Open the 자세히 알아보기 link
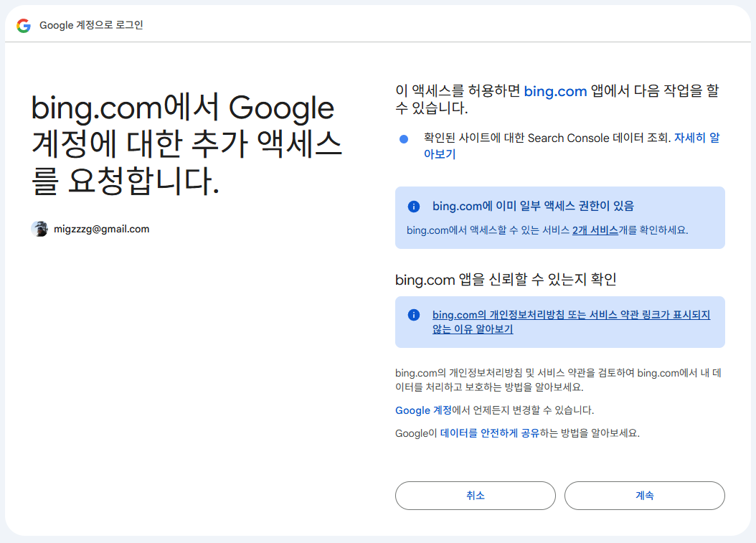The image size is (756, 543). 572,146
